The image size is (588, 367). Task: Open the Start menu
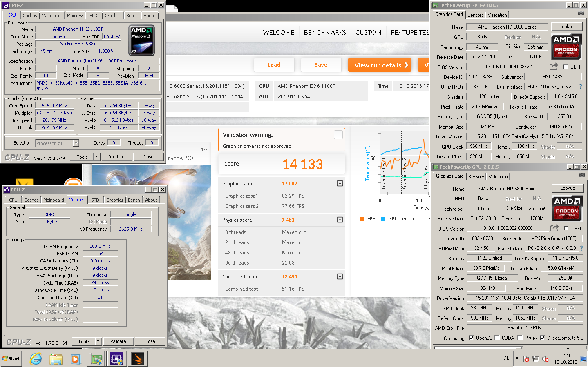coord(11,359)
